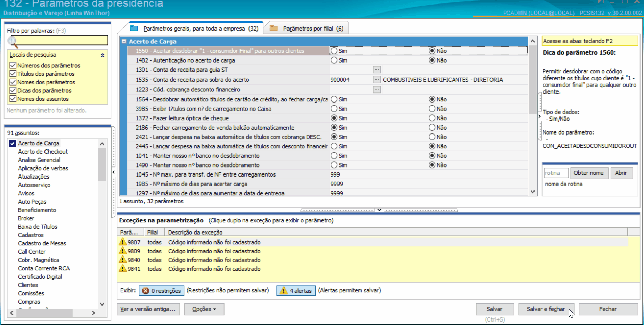Toggle Títulos dos parâmetros checkbox
644x325 pixels.
[x=13, y=74]
